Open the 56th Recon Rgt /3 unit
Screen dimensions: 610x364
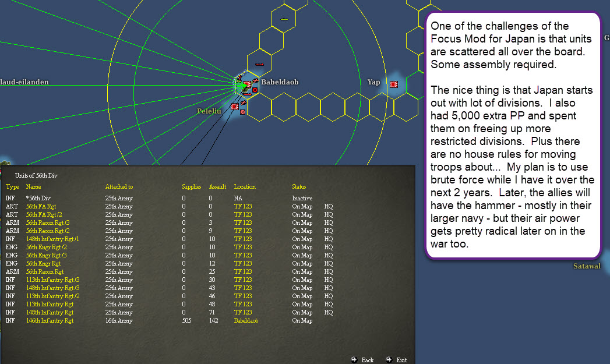coord(48,223)
